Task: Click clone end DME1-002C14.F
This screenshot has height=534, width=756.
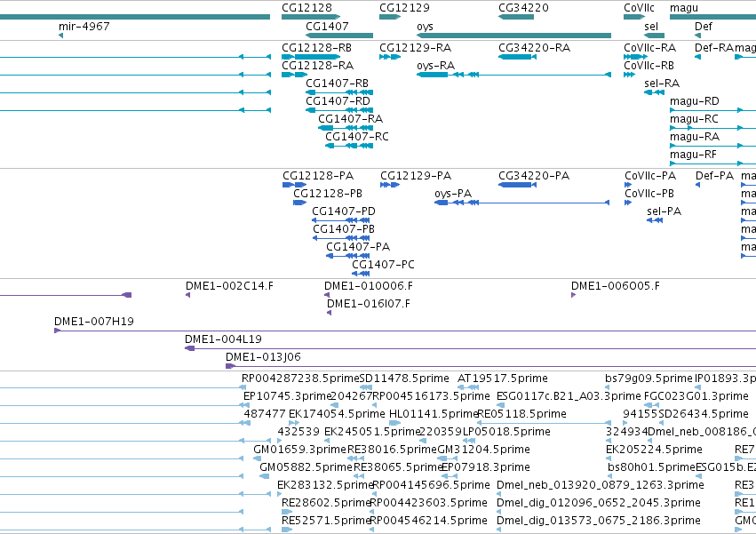Action: click(188, 295)
